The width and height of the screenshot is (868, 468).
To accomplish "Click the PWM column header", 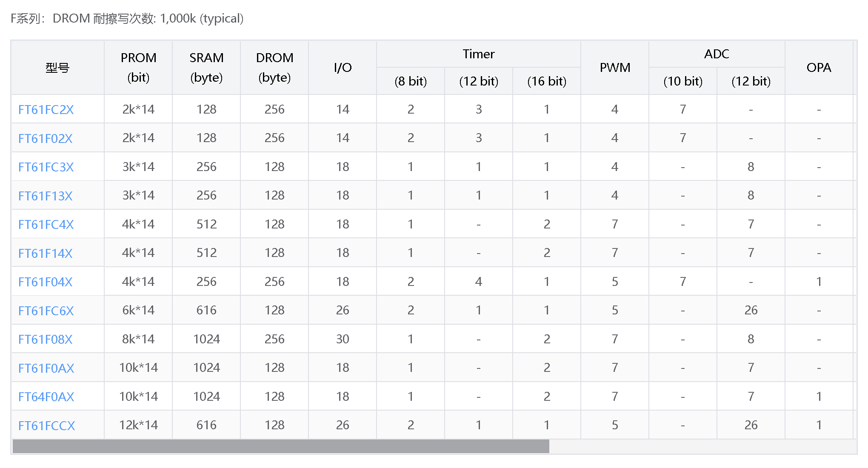I will (x=615, y=67).
